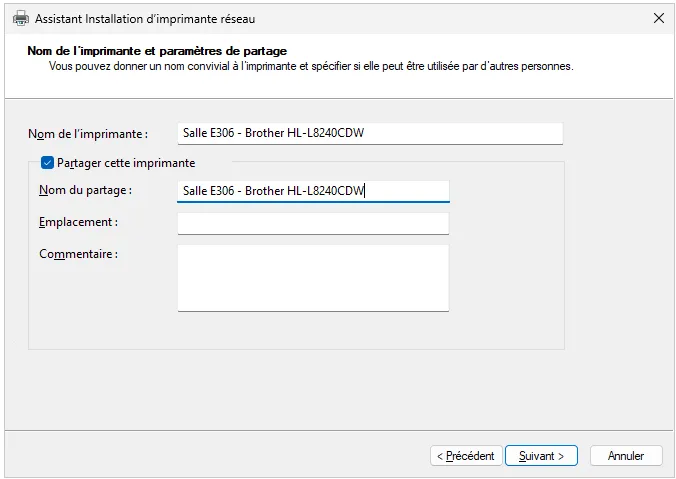Click the 'Nom du partage :' label
This screenshot has height=479, width=676.
point(85,190)
